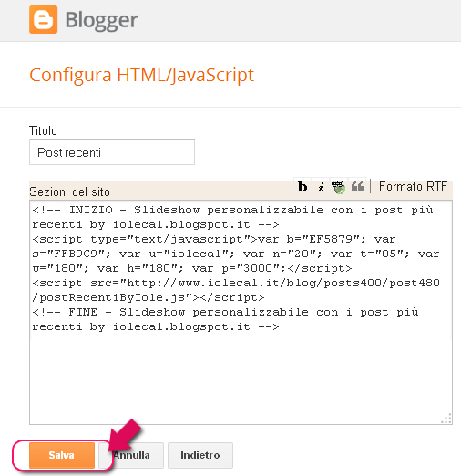
Task: Place cursor on the INIZIO comment line
Action: coord(232,210)
